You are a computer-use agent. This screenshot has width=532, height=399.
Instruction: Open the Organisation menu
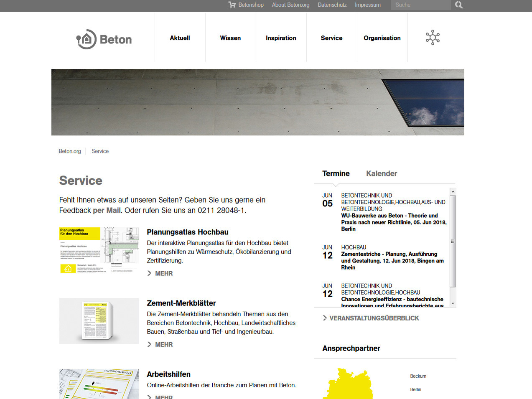382,38
